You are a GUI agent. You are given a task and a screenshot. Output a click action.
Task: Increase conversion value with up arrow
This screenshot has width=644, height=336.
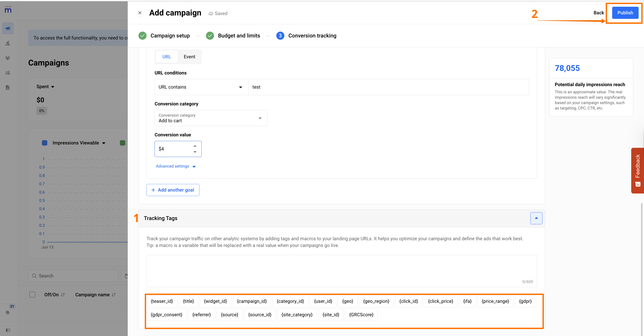195,146
